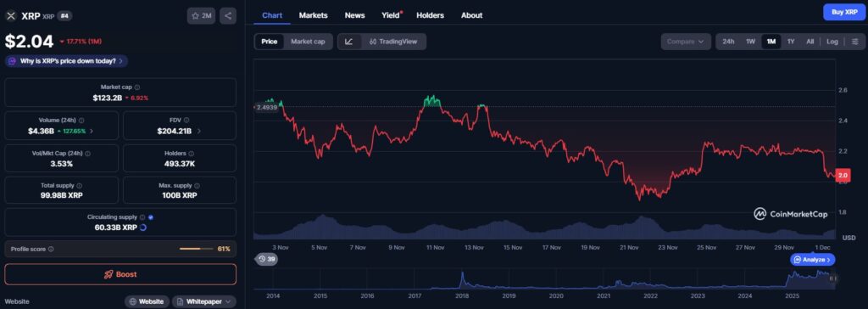Screen dimensions: 868x309
Task: Click the Buy XRP button
Action: coord(843,12)
